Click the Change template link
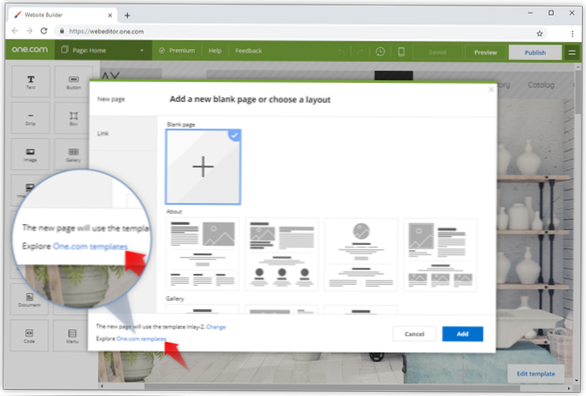The image size is (586, 396). click(x=216, y=327)
